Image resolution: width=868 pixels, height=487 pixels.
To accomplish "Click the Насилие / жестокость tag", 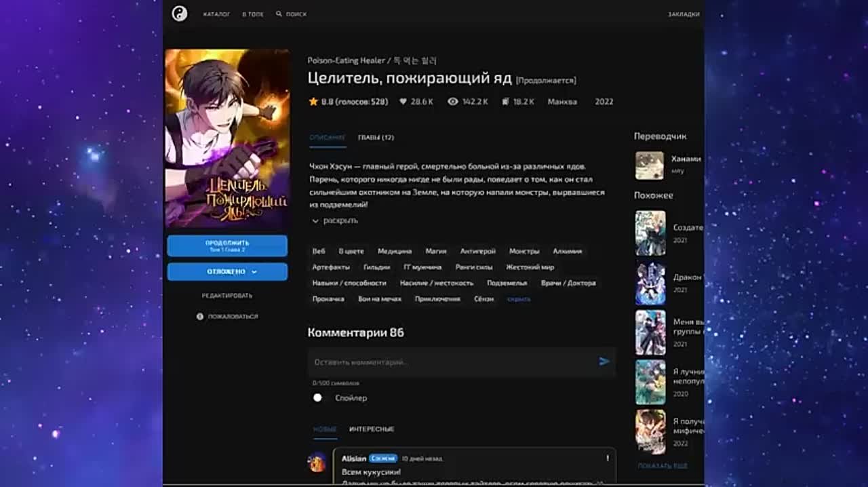I will click(437, 283).
